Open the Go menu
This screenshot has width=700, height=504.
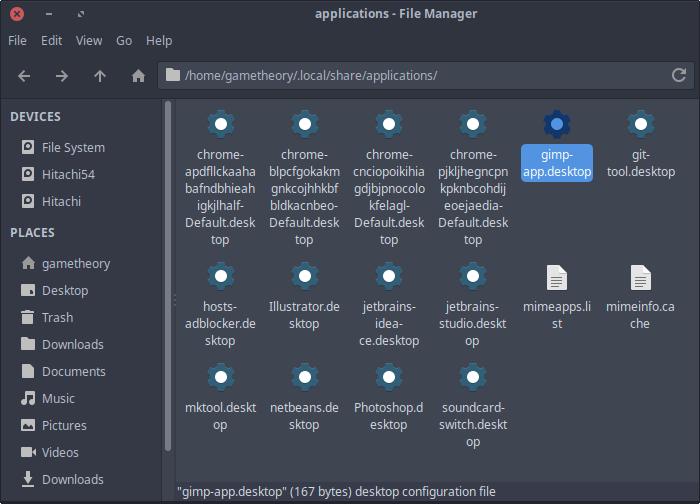click(124, 41)
